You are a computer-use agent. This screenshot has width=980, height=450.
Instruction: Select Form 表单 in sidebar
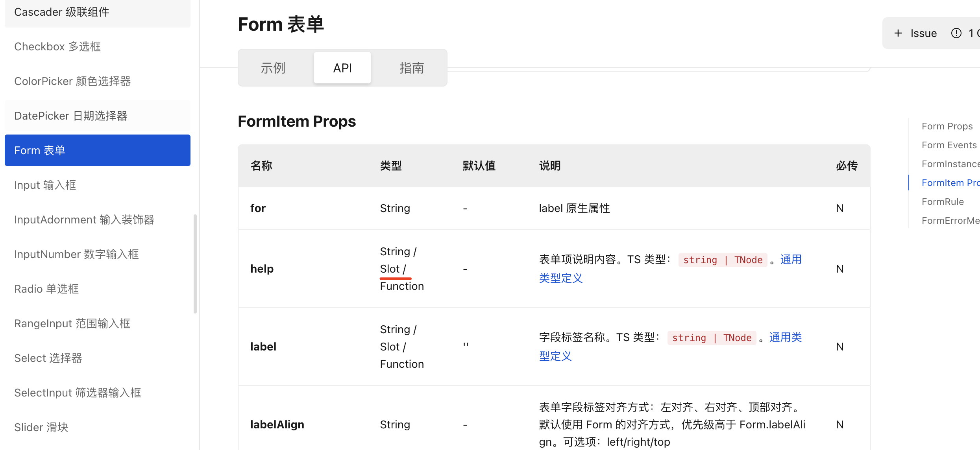point(98,150)
